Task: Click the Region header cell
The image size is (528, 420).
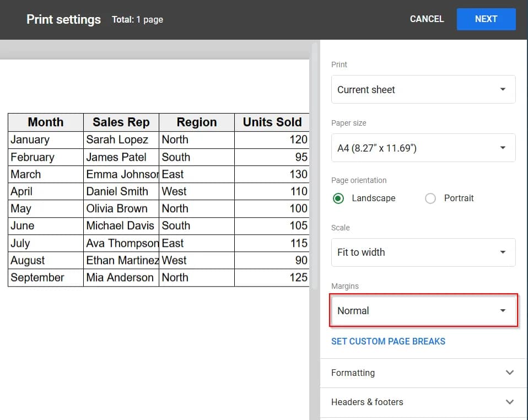Action: click(x=197, y=122)
